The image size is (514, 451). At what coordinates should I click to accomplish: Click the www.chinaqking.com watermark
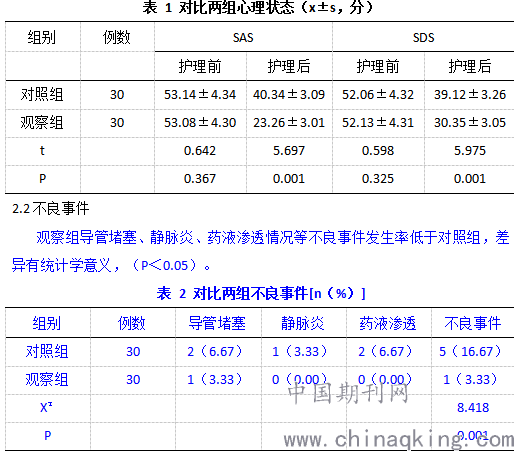[x=399, y=440]
